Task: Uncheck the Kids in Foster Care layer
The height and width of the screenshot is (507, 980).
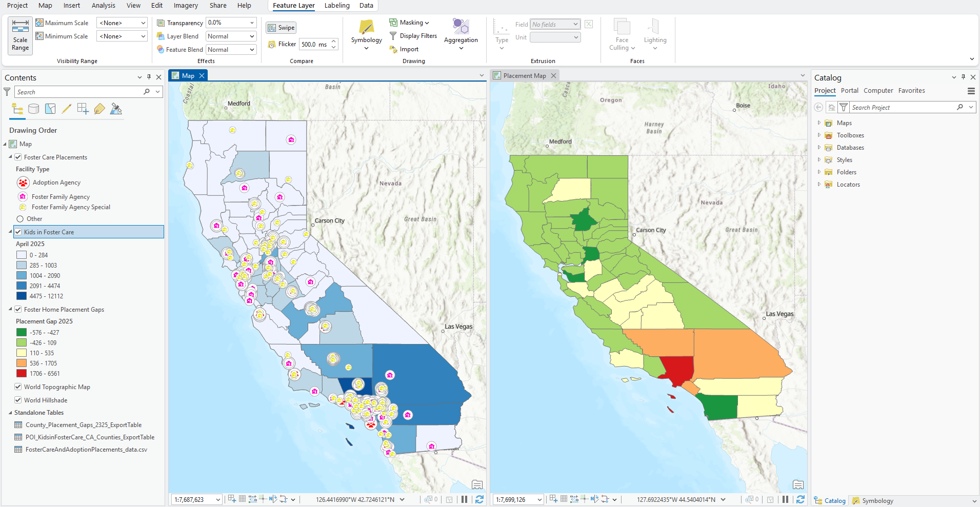Action: [x=17, y=232]
